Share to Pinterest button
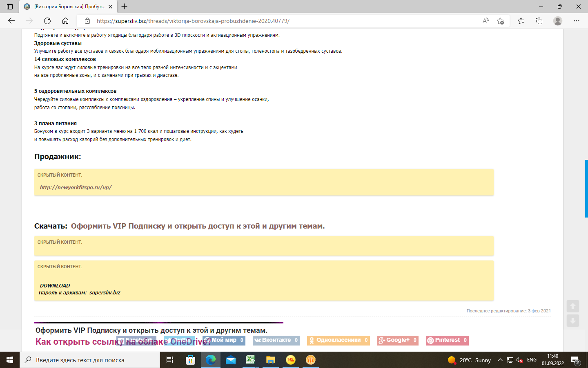This screenshot has width=588, height=368. pyautogui.click(x=447, y=340)
